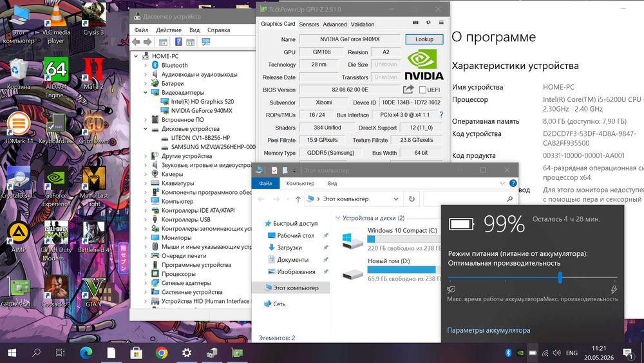Switch to Validation tab in GPU-Z

362,25
